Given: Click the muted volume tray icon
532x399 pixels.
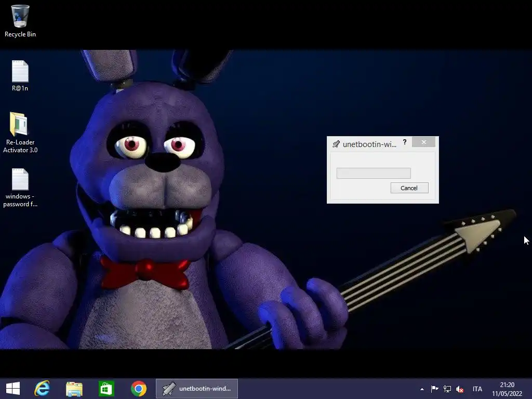Looking at the screenshot, I should (x=460, y=389).
